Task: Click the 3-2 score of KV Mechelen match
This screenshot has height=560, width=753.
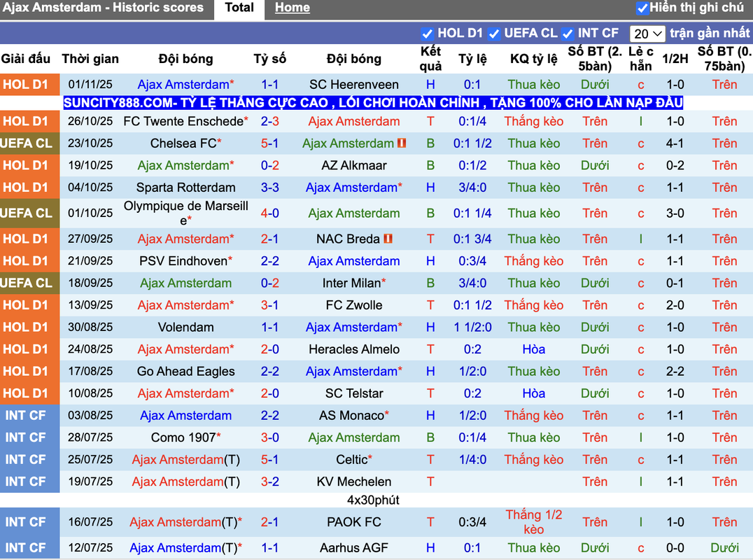Action: [270, 482]
